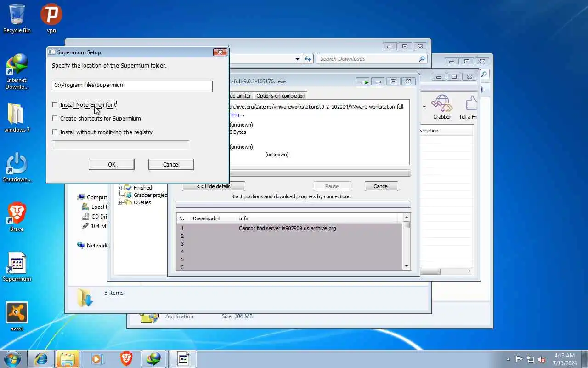
Task: Click Tell a Friend thumbs-up icon
Action: (x=469, y=107)
